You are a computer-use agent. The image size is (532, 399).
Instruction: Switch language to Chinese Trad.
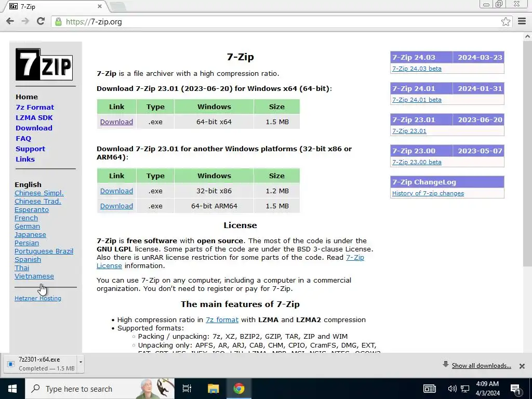click(x=37, y=201)
